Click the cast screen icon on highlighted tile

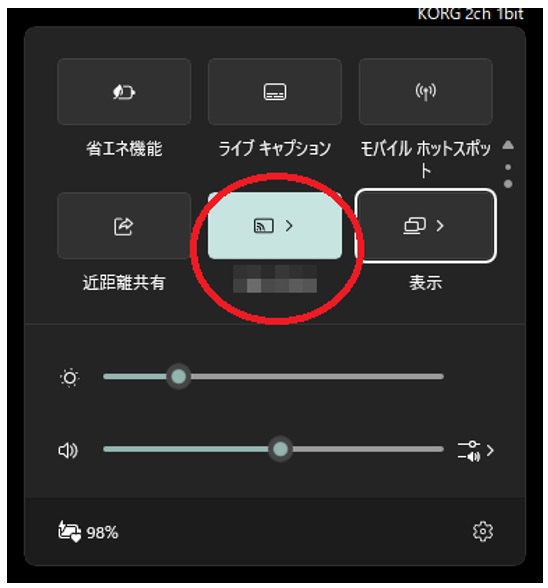click(264, 226)
